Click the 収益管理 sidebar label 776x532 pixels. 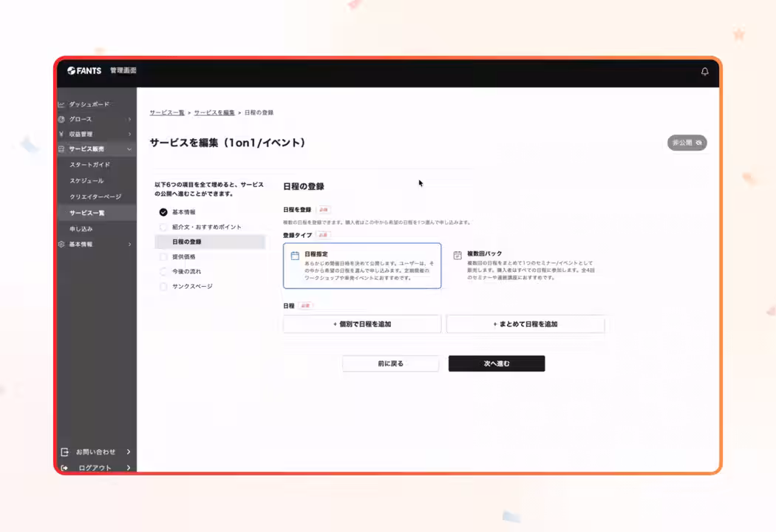pyautogui.click(x=81, y=134)
